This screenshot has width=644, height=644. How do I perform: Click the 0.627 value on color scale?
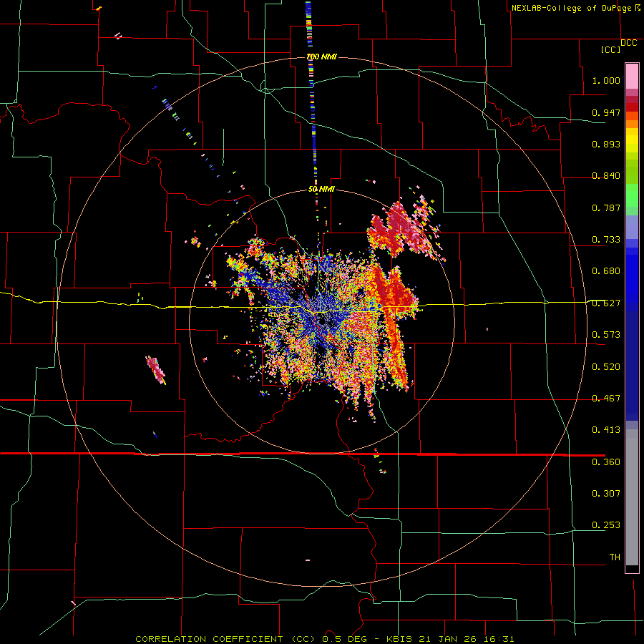click(x=606, y=303)
